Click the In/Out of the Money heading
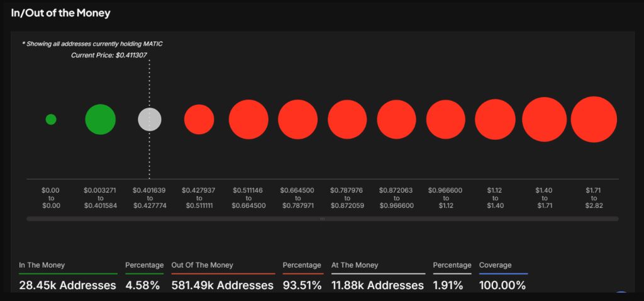 coord(61,13)
